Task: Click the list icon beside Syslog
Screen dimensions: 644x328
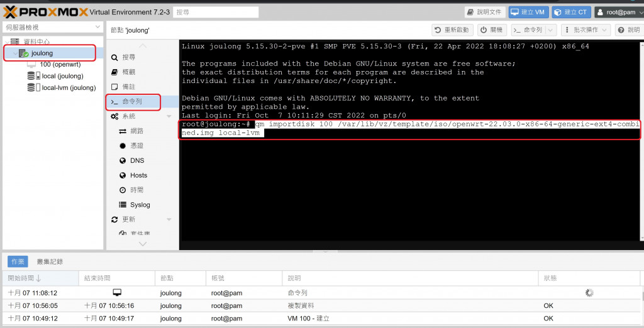Action: pos(123,205)
